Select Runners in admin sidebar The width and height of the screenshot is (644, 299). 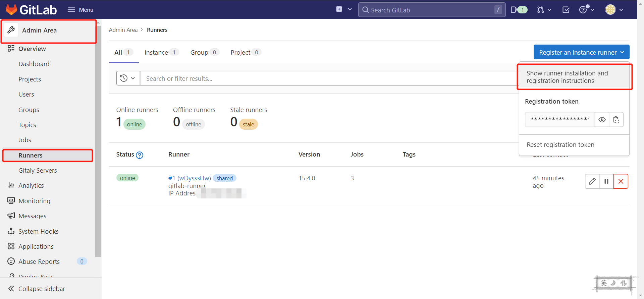coord(48,155)
